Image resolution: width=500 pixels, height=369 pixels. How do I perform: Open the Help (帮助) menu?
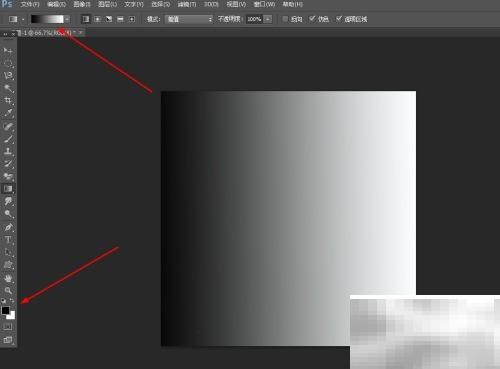click(x=293, y=4)
